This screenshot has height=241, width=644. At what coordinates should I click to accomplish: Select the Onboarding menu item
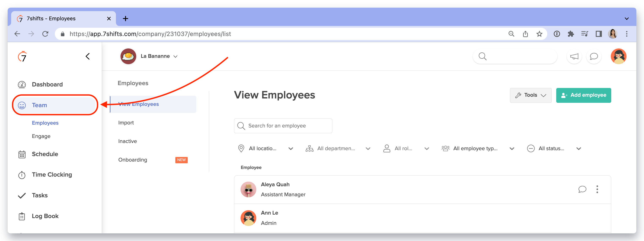point(132,160)
